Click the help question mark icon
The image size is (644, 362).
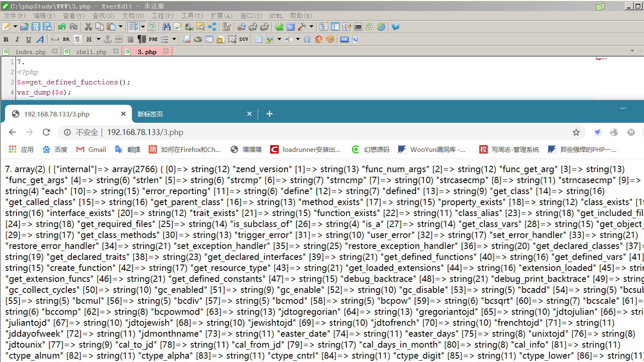(395, 27)
